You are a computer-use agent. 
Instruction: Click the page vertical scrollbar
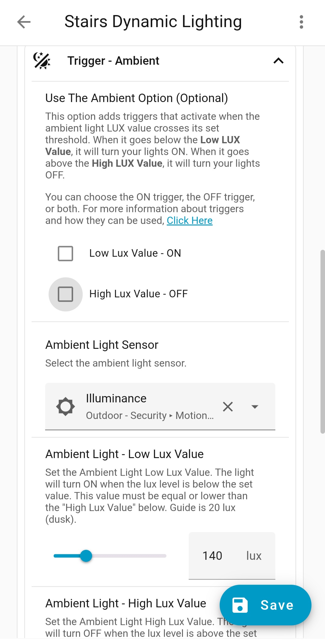tap(323, 341)
